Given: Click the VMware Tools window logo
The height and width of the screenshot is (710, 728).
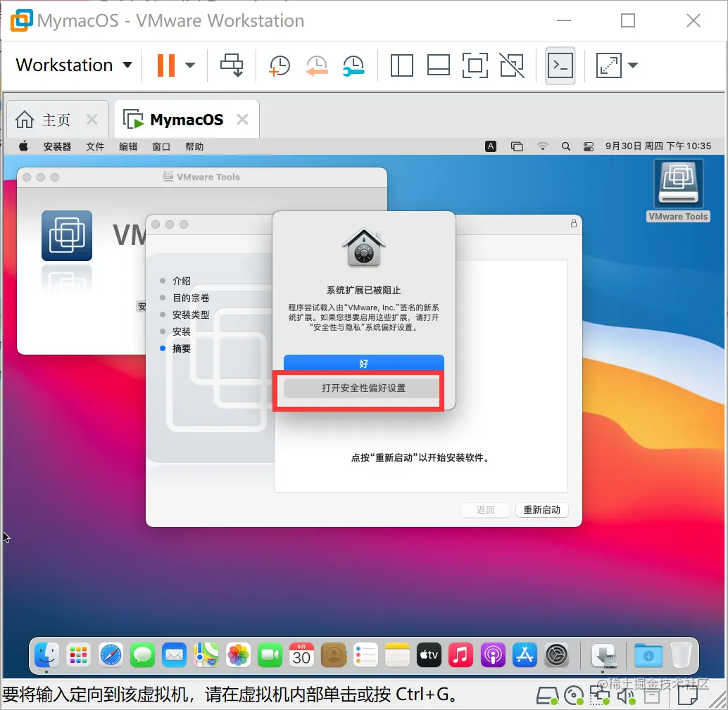Looking at the screenshot, I should point(67,235).
